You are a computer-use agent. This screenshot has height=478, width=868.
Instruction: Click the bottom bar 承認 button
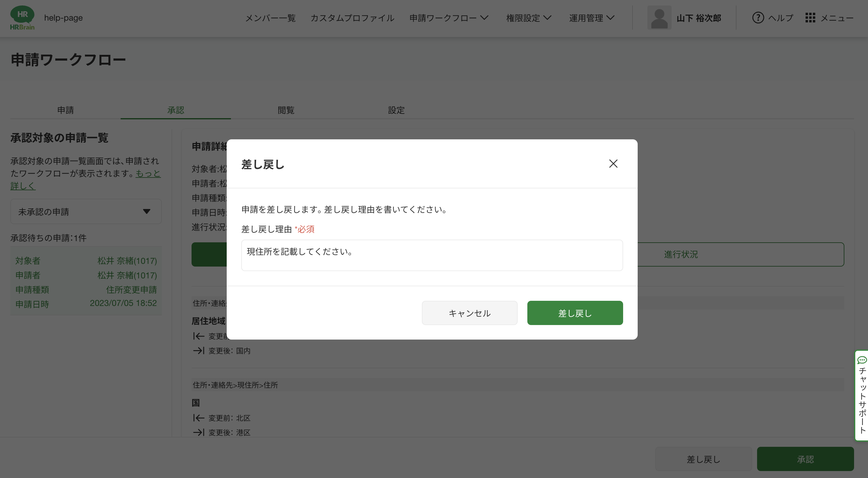pyautogui.click(x=805, y=459)
